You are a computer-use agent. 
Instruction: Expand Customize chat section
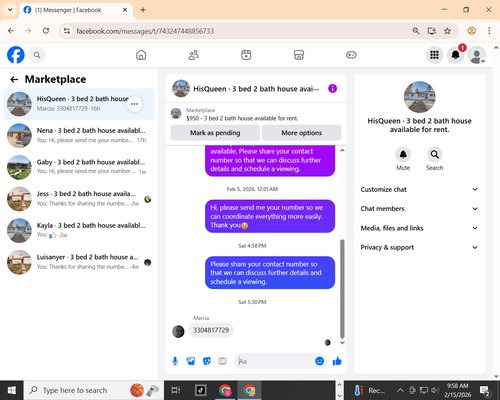pyautogui.click(x=419, y=189)
